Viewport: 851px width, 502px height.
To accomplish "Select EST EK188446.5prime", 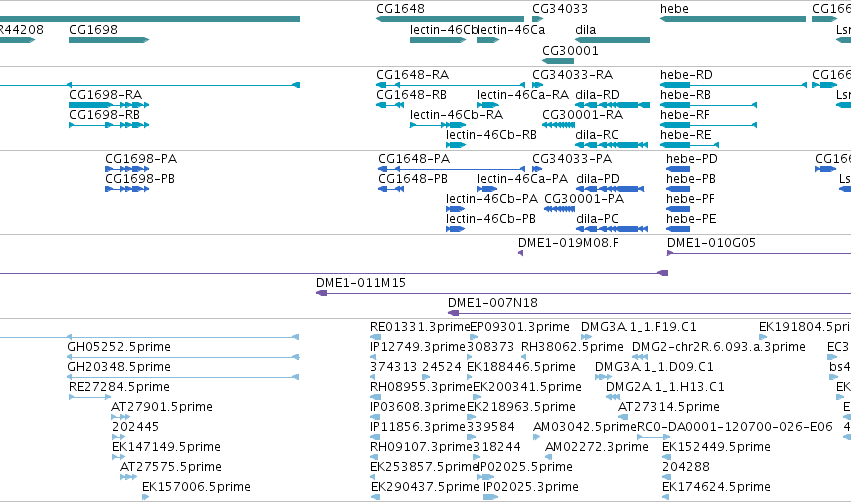I will pos(521,367).
